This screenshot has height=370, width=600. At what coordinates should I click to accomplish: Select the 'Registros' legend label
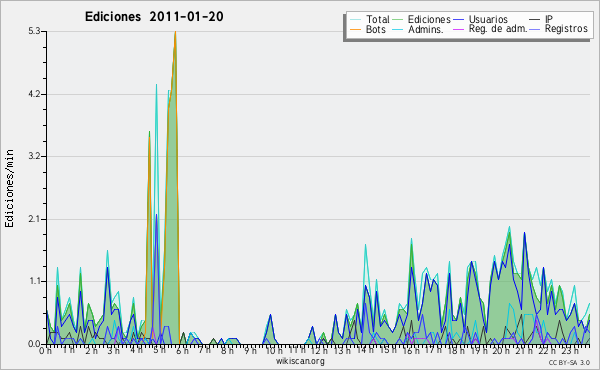click(566, 29)
